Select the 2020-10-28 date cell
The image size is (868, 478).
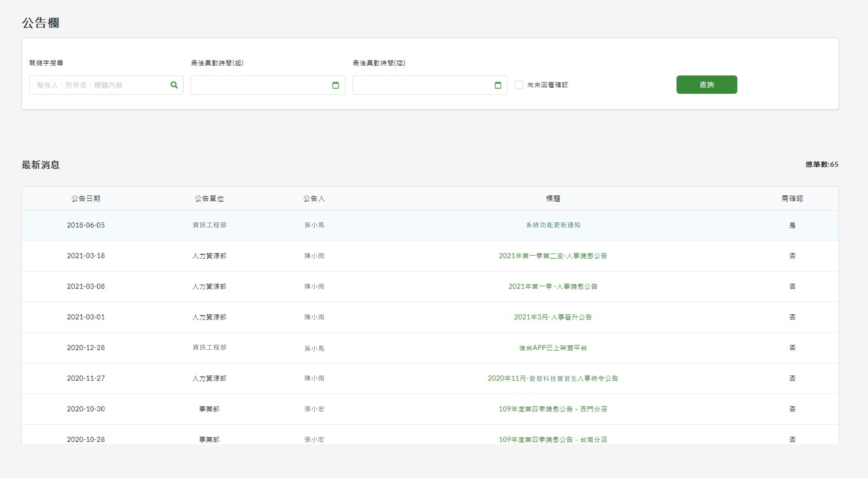pos(86,440)
